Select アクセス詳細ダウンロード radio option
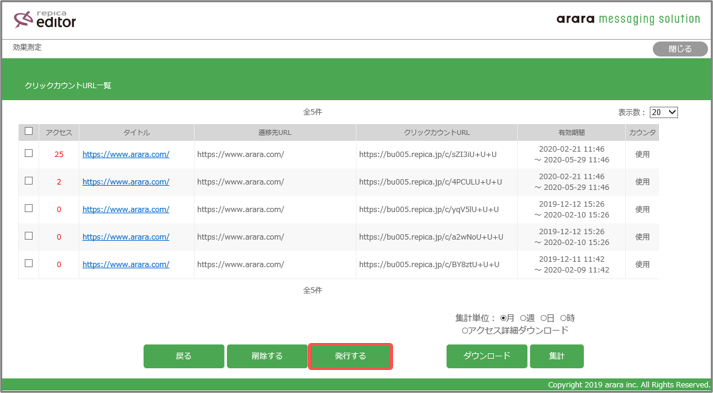 pos(465,331)
